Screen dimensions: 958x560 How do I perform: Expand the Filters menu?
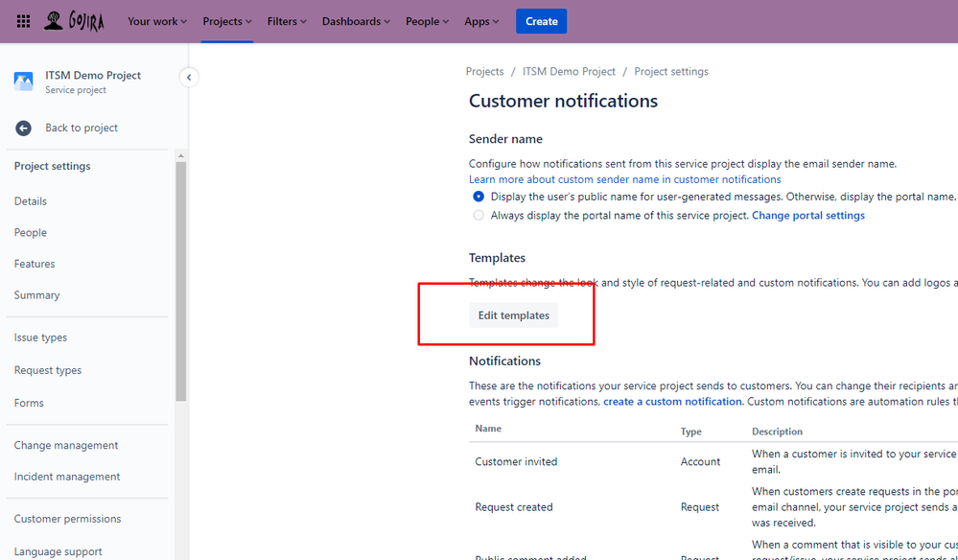click(287, 21)
